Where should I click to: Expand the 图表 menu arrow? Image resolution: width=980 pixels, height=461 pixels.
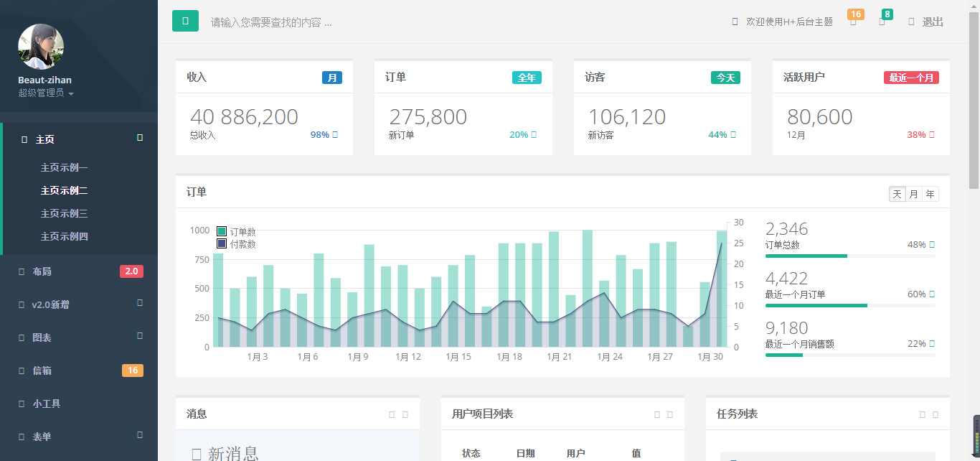pyautogui.click(x=140, y=335)
